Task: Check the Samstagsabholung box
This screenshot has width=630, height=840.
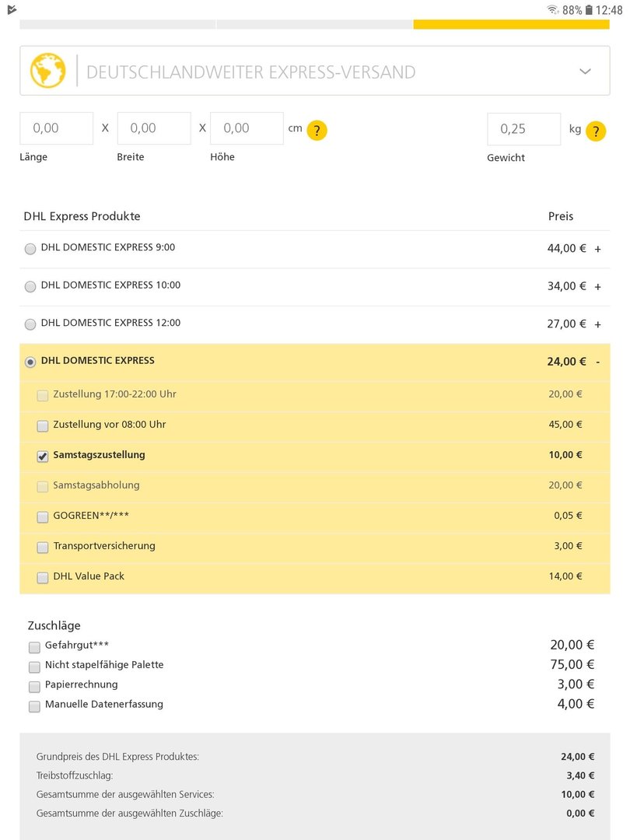Action: click(x=42, y=486)
